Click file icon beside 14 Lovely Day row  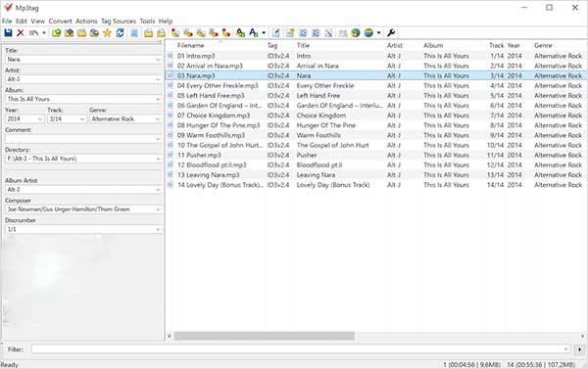click(x=171, y=185)
